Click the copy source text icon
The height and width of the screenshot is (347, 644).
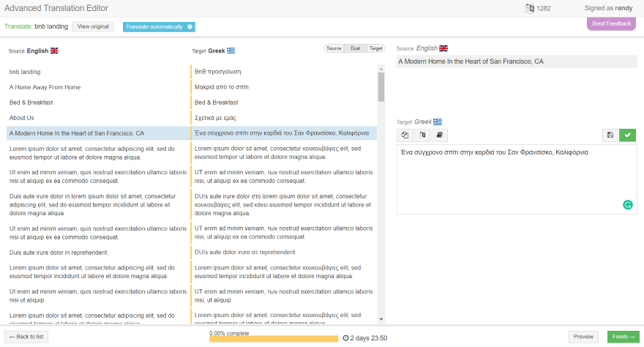coord(405,135)
